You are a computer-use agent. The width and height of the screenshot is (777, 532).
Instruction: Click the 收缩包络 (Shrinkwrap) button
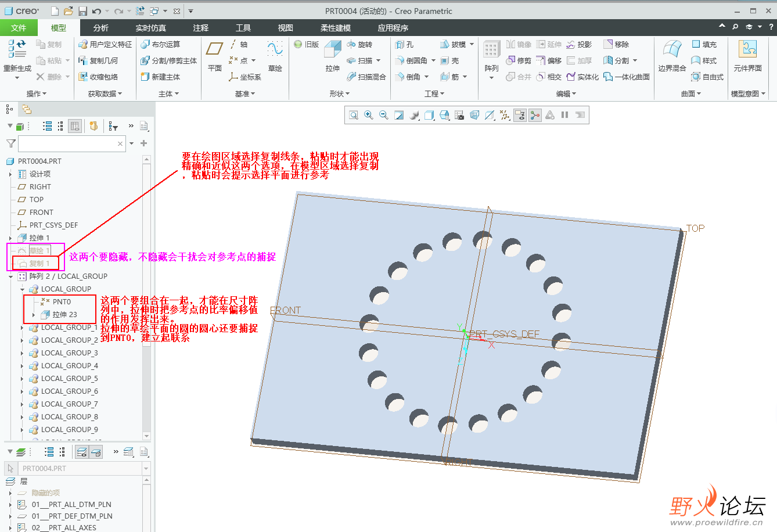[x=98, y=77]
